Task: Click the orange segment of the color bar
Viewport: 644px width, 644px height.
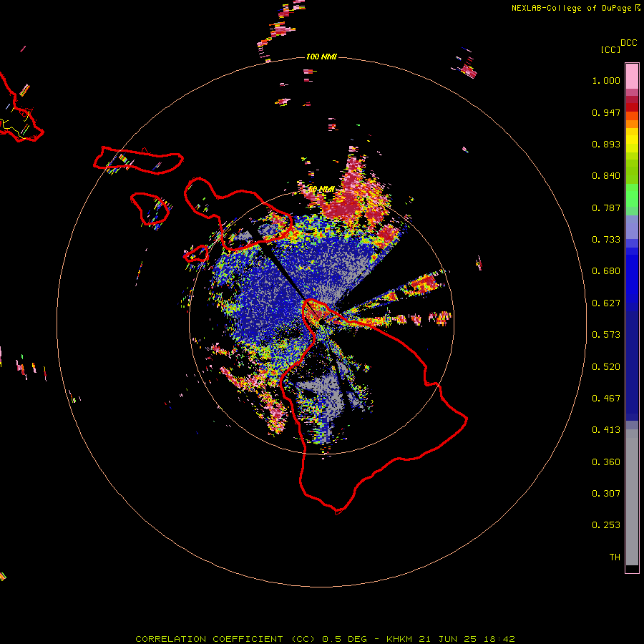Action: point(632,120)
